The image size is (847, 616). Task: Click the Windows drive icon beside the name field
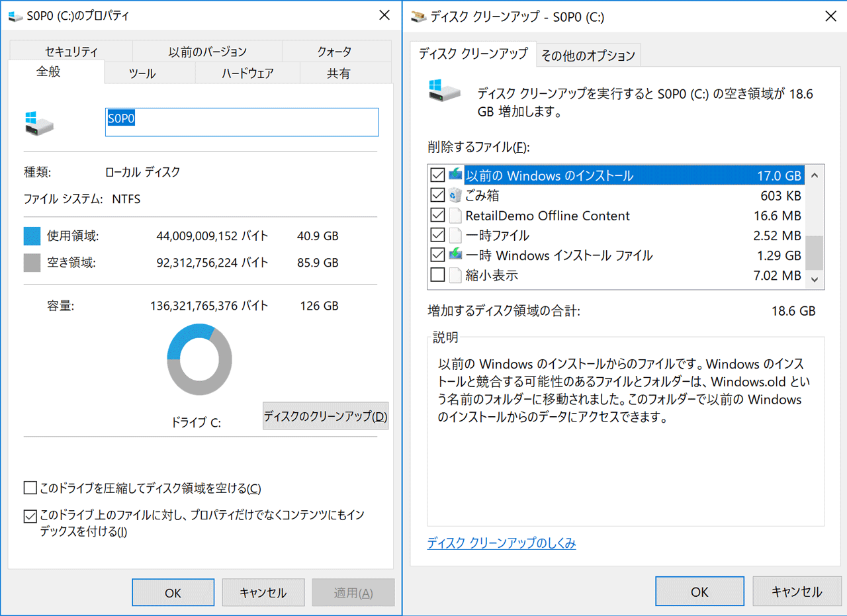(x=39, y=123)
